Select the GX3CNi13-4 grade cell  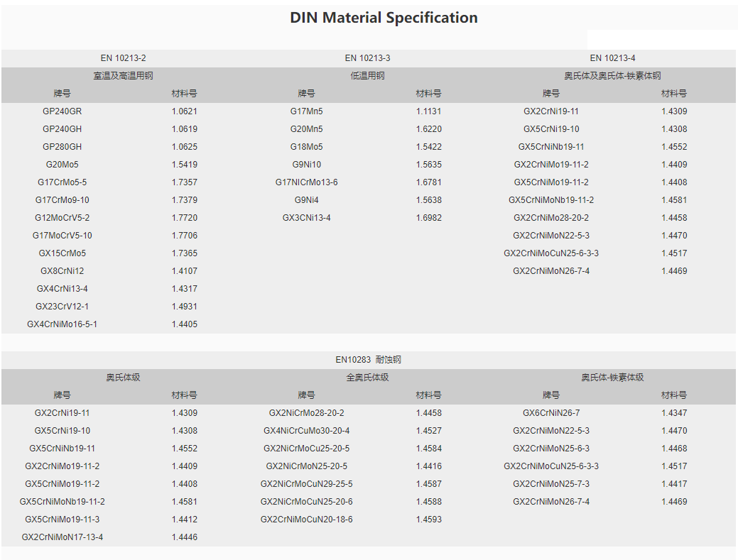(306, 218)
